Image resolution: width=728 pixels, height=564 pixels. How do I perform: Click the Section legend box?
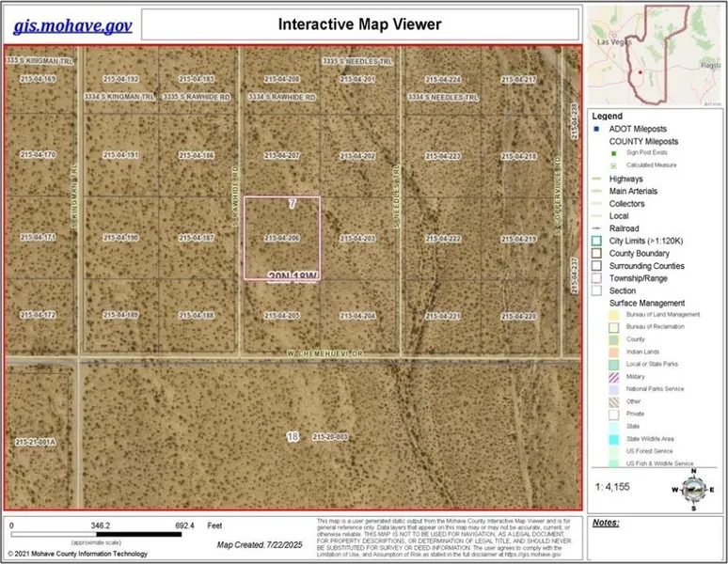[x=597, y=291]
